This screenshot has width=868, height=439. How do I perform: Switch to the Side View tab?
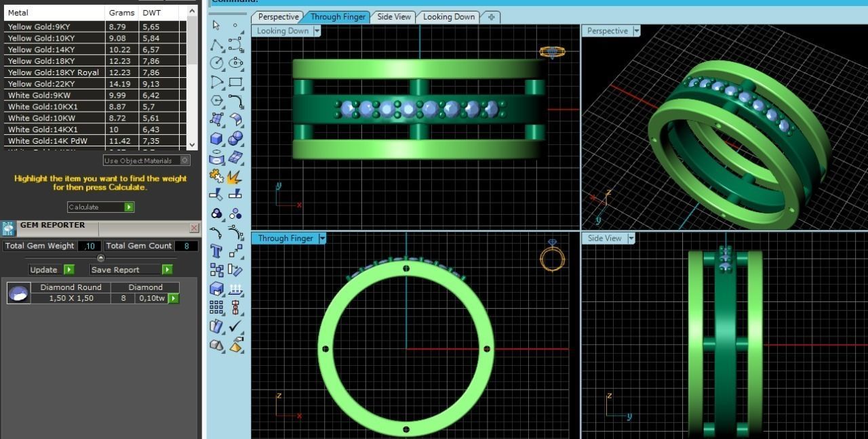(x=394, y=17)
